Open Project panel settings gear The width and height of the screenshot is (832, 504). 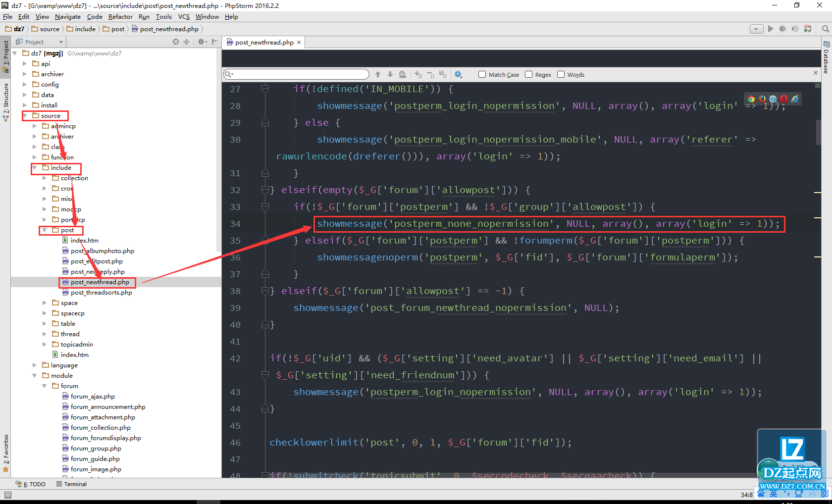202,42
